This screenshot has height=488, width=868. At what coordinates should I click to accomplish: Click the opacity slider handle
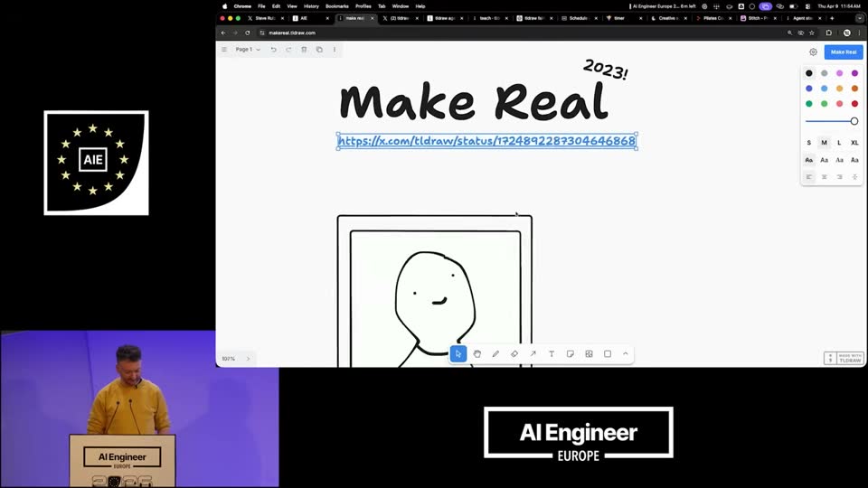(854, 121)
